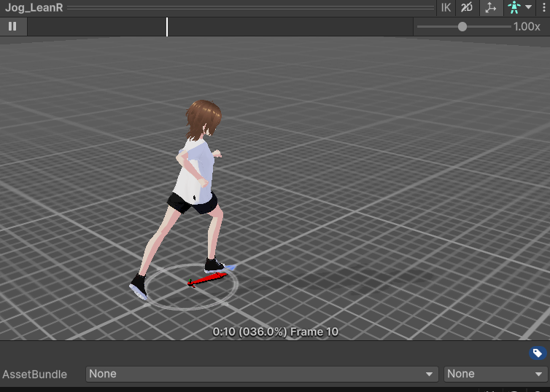550x392 pixels.
Task: Click the cyan avatar preview icon
Action: 515,7
